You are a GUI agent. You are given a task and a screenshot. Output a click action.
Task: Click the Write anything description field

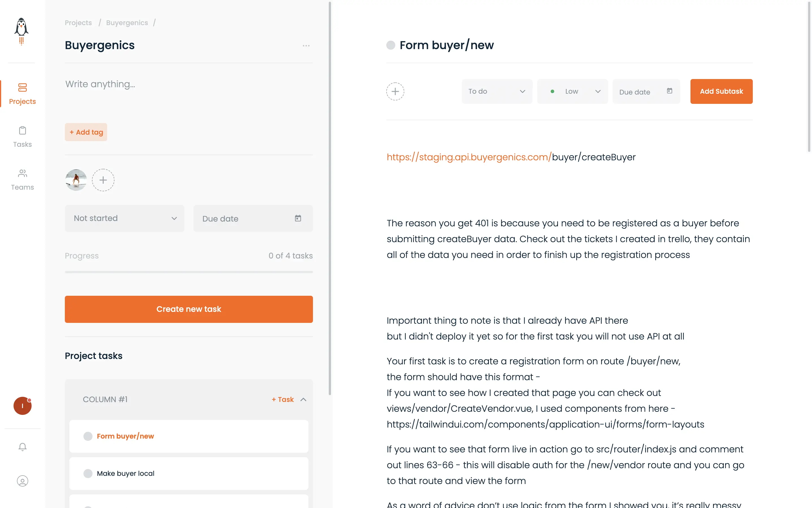point(189,84)
